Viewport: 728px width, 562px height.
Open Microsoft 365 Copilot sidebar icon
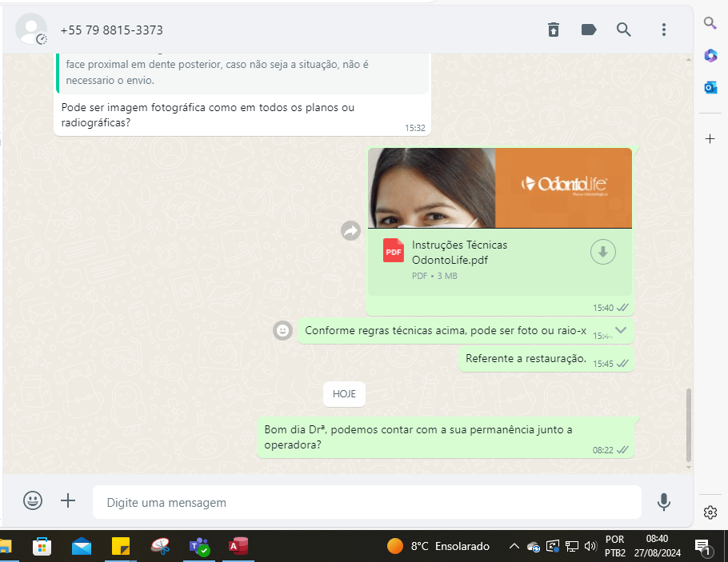point(710,56)
